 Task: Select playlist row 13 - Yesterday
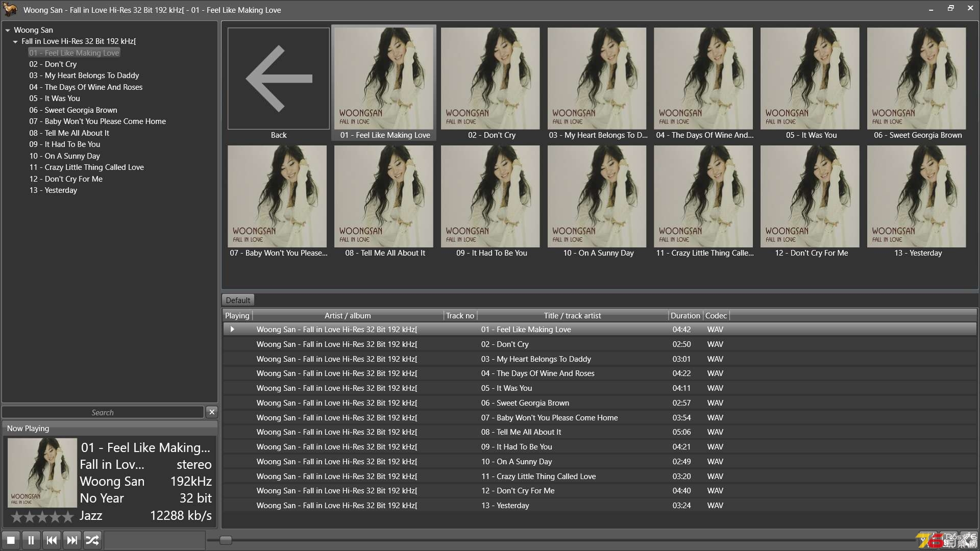[600, 506]
